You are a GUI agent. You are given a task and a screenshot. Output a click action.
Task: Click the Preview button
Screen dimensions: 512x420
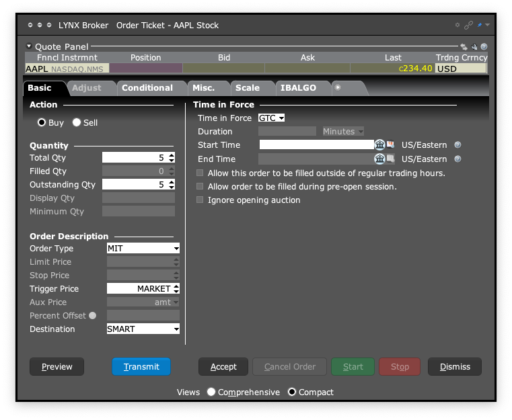coord(57,366)
